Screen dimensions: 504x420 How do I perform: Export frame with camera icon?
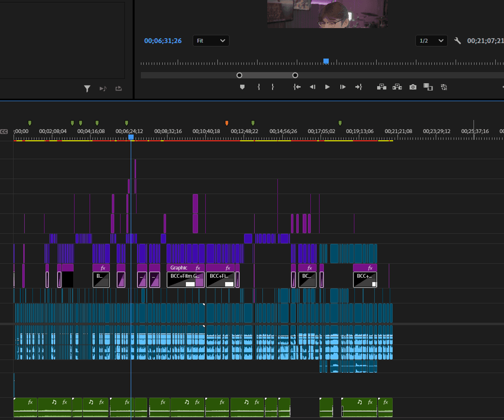pyautogui.click(x=413, y=87)
